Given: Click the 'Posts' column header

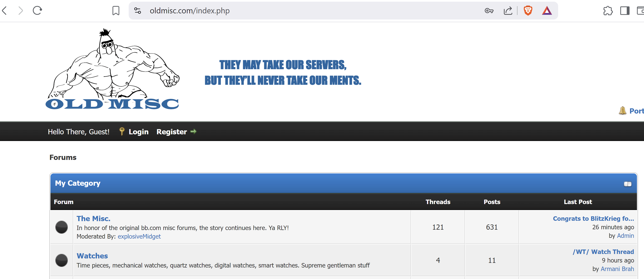Looking at the screenshot, I should pos(492,202).
